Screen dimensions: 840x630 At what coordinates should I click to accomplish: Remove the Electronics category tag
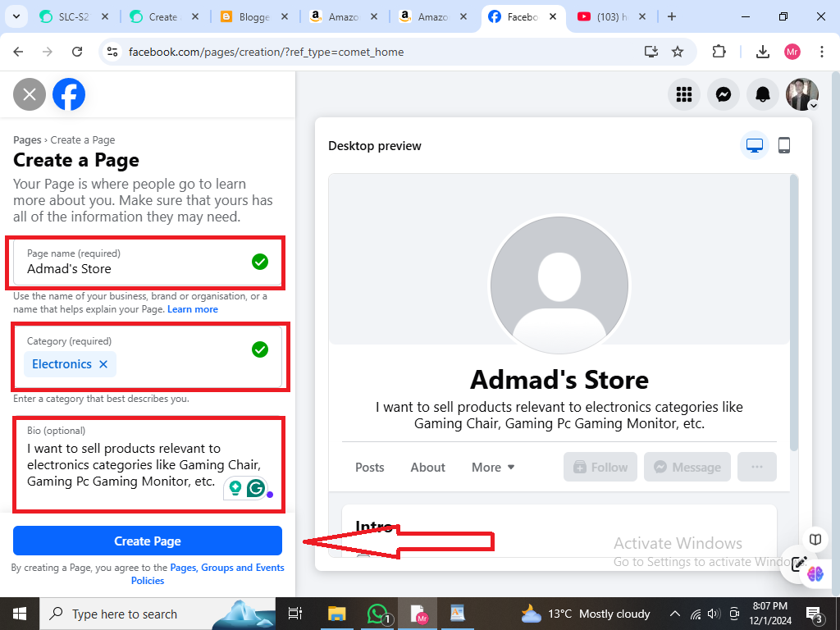pyautogui.click(x=103, y=364)
